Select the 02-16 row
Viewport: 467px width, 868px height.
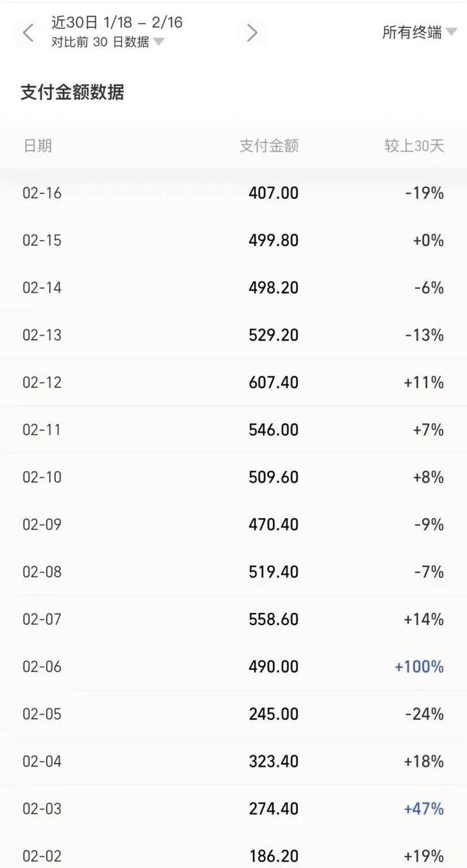(233, 193)
